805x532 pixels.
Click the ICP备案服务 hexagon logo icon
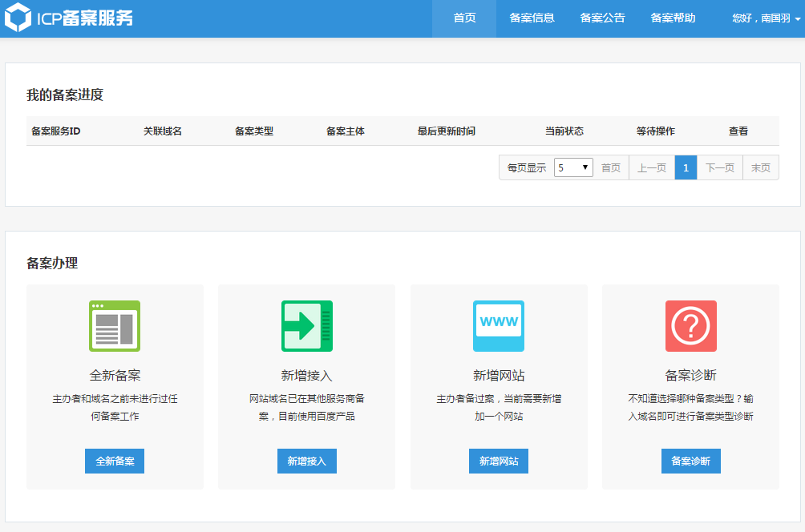point(18,18)
